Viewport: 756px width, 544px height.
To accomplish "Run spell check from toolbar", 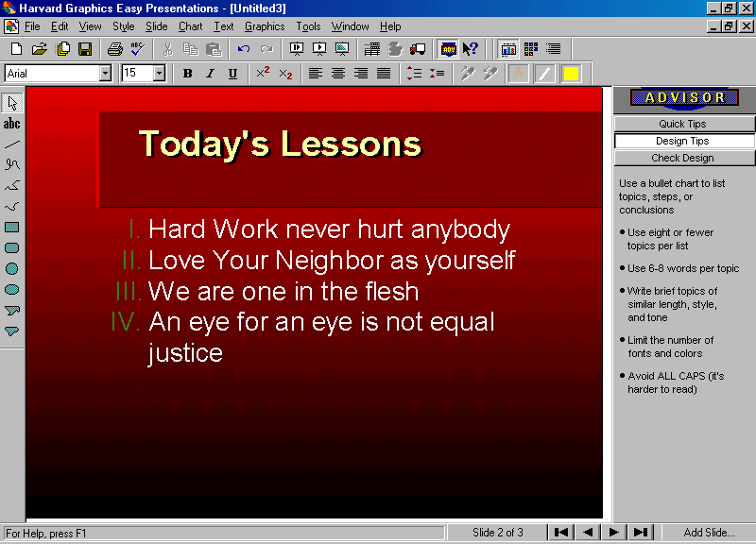I will coord(138,49).
